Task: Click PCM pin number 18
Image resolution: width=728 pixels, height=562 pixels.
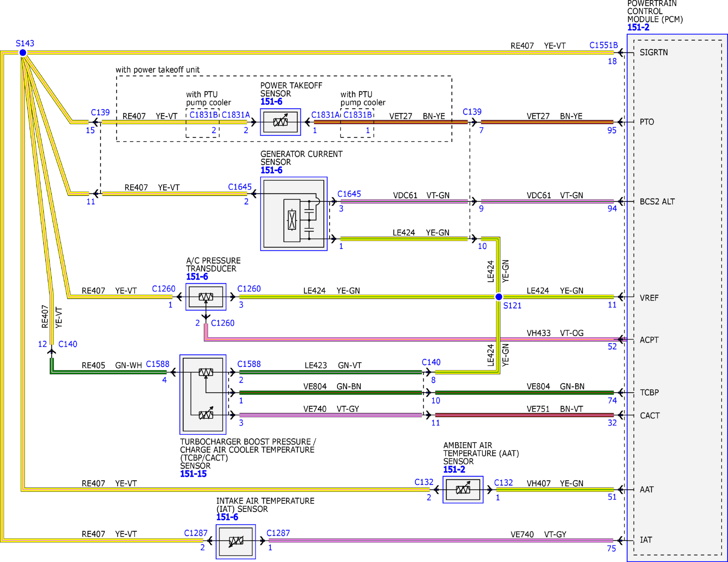Action: click(x=612, y=61)
